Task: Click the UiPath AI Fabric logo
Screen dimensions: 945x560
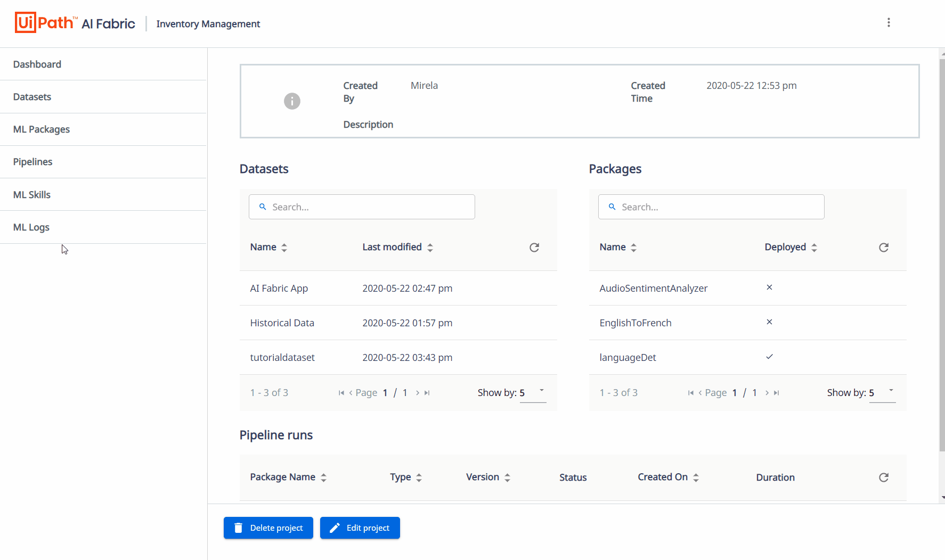Action: [75, 22]
